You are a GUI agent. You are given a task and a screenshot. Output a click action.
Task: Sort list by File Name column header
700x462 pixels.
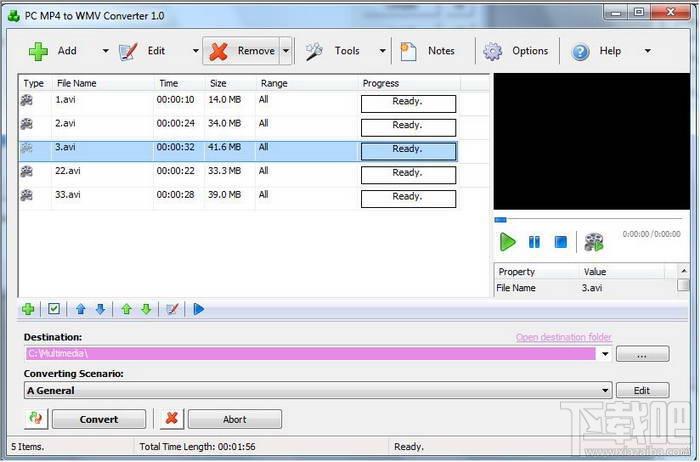[103, 83]
